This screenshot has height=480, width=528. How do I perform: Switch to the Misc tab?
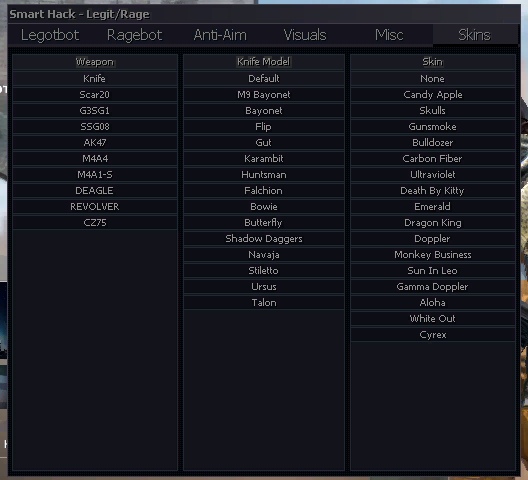(x=389, y=35)
